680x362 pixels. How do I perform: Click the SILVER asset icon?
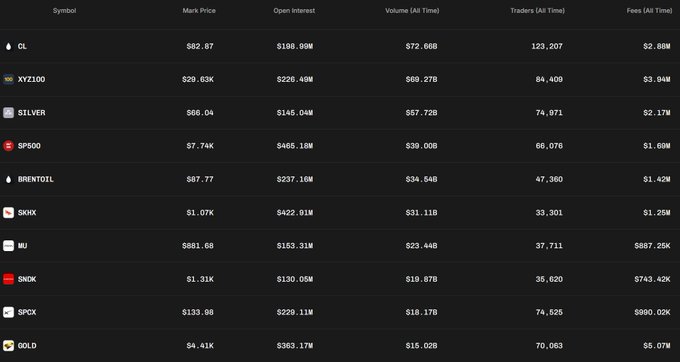click(x=8, y=113)
